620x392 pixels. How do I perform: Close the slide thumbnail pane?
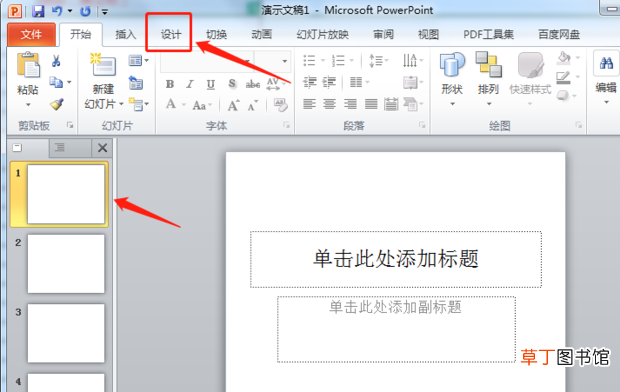click(x=102, y=148)
